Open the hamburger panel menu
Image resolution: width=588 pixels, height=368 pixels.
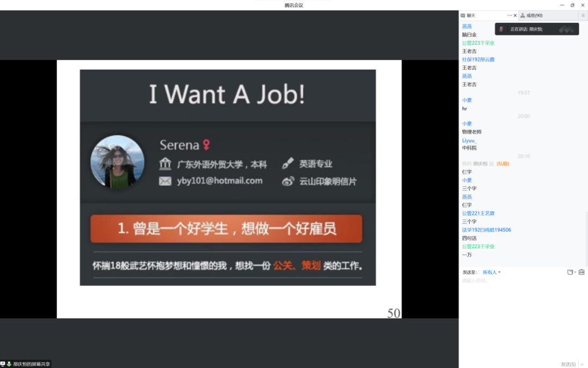[x=583, y=16]
